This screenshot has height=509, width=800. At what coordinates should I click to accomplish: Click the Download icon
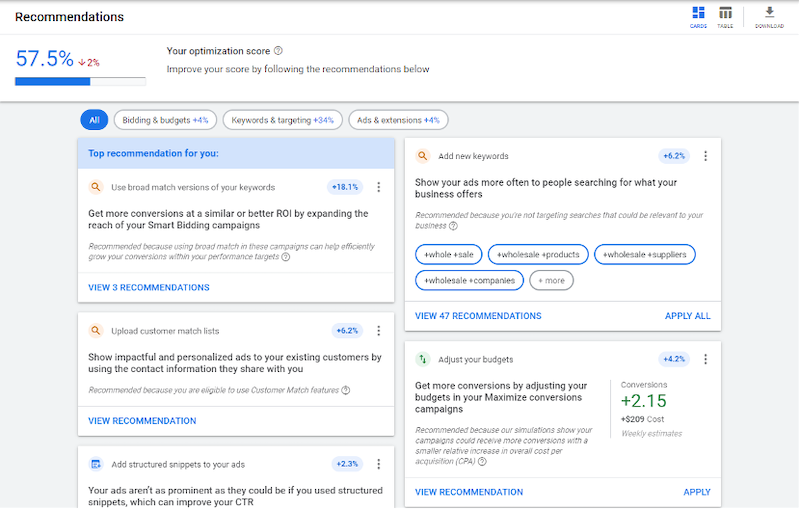coord(769,16)
